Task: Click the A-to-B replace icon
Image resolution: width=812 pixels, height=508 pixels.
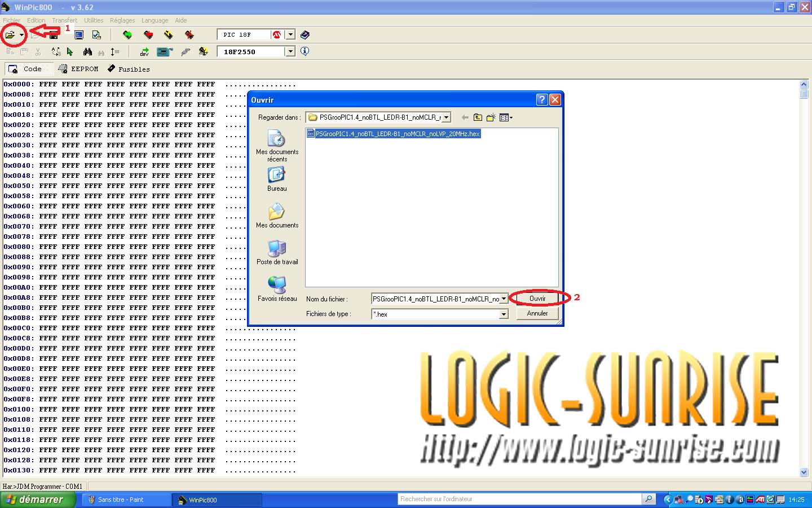Action: 56,51
